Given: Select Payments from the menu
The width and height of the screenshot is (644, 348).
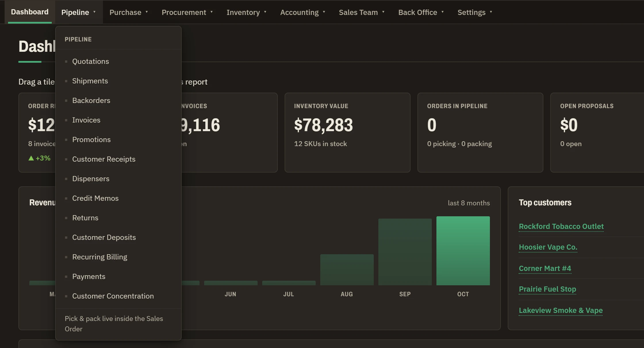Looking at the screenshot, I should pyautogui.click(x=118, y=276).
